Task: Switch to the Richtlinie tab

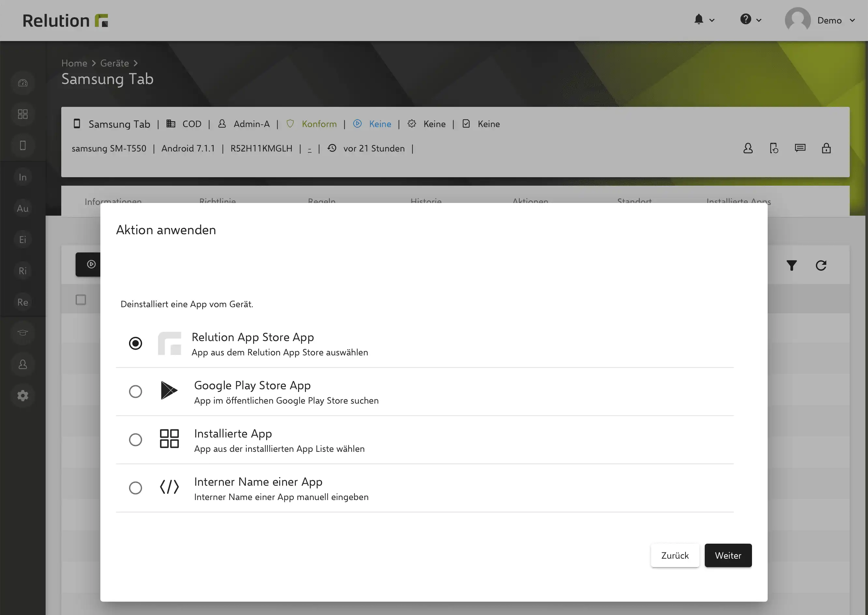Action: point(217,201)
